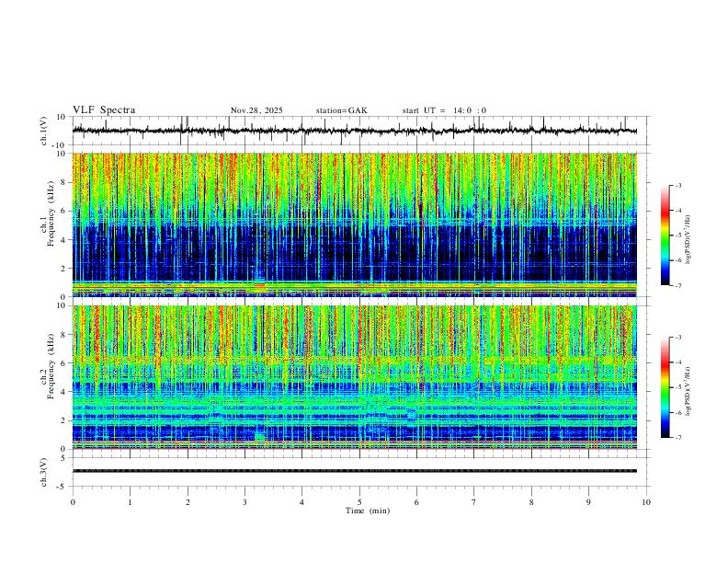The height and width of the screenshot is (563, 728).
Task: Select the date label "Nov.28, 2025"
Action: pyautogui.click(x=256, y=110)
